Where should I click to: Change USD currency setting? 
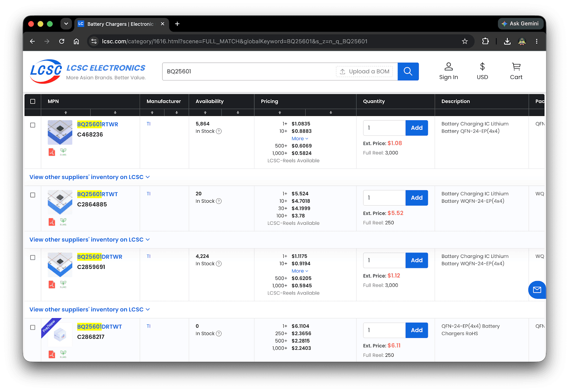482,71
